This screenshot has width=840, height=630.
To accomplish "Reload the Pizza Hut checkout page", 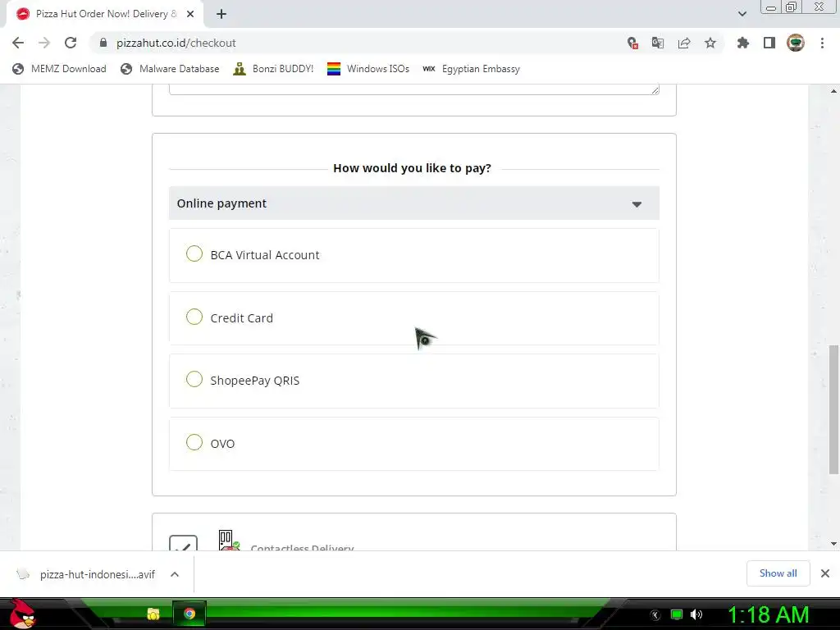I will coord(71,43).
